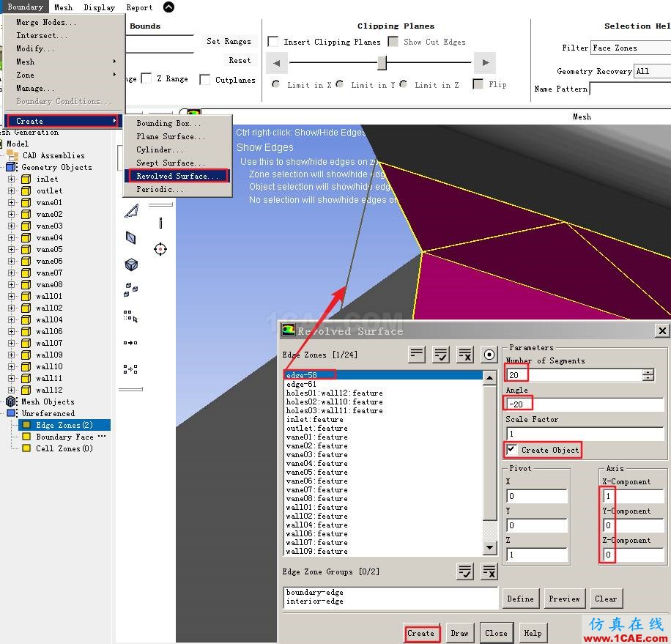Click the node-to-node arrow icon
Screen dimensions: 671x644
(x=130, y=343)
